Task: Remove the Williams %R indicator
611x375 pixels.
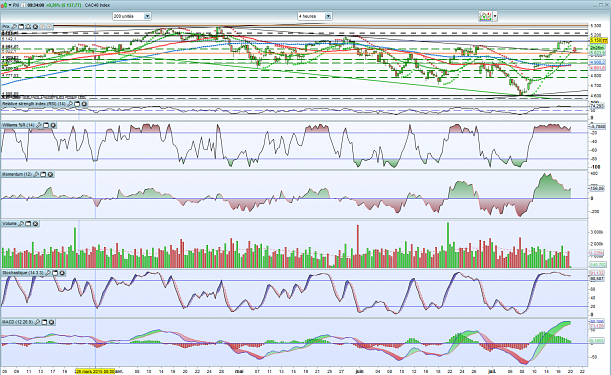Action: coord(53,125)
